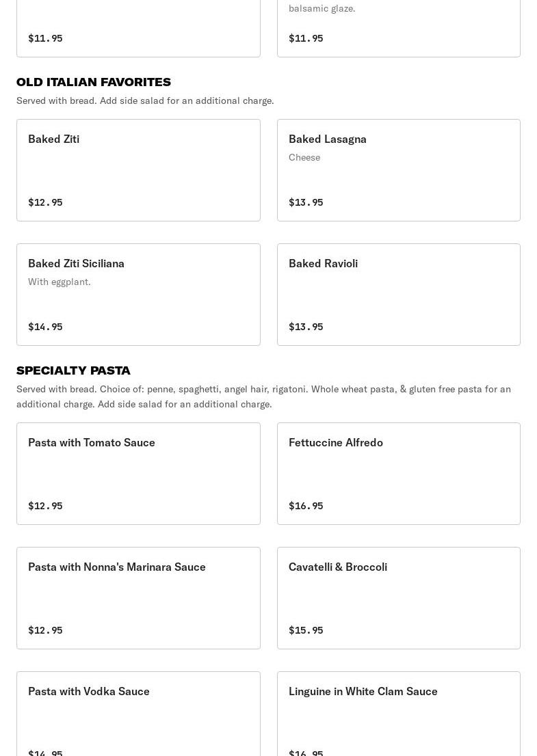
Task: Click the $16.95 price under Fettuccine Alfredo
Action: click(306, 506)
